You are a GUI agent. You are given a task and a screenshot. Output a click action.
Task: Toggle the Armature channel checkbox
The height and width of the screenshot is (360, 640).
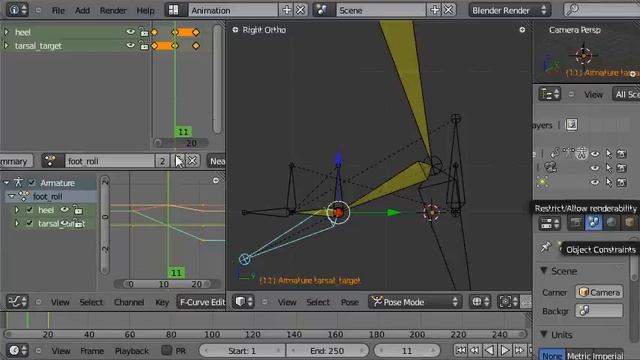[31, 182]
